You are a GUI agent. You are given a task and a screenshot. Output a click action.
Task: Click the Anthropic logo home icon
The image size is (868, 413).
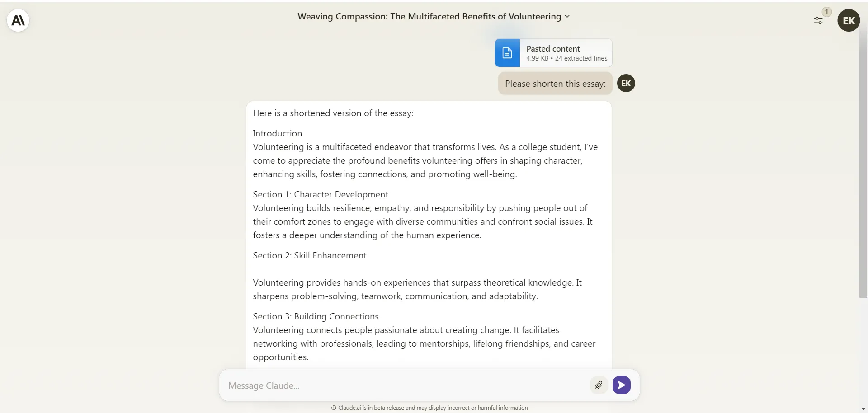click(x=18, y=20)
